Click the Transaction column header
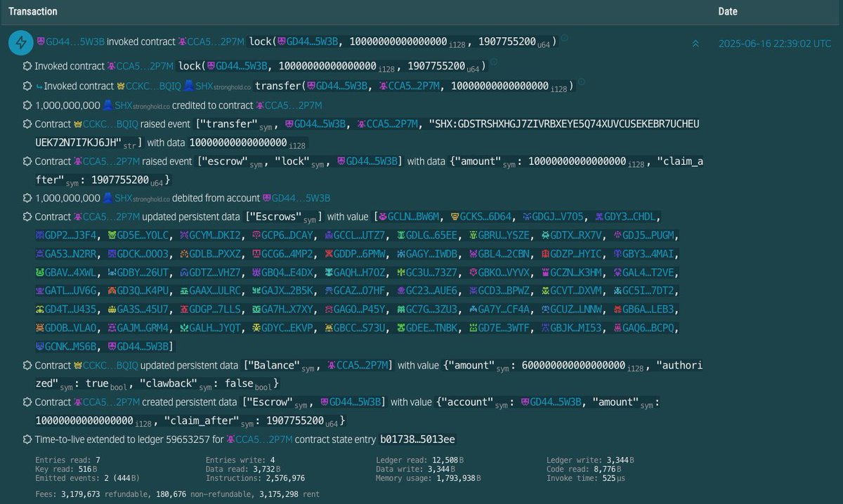This screenshot has height=504, width=843. click(x=33, y=12)
